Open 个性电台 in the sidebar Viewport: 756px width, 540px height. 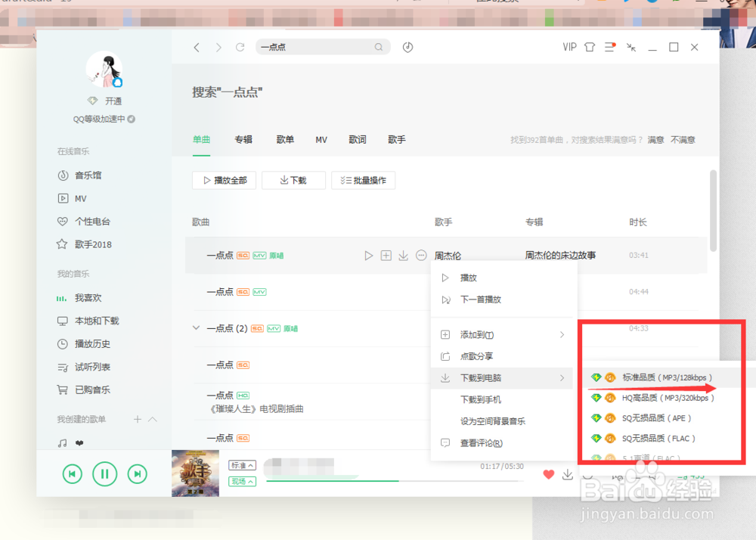[84, 222]
